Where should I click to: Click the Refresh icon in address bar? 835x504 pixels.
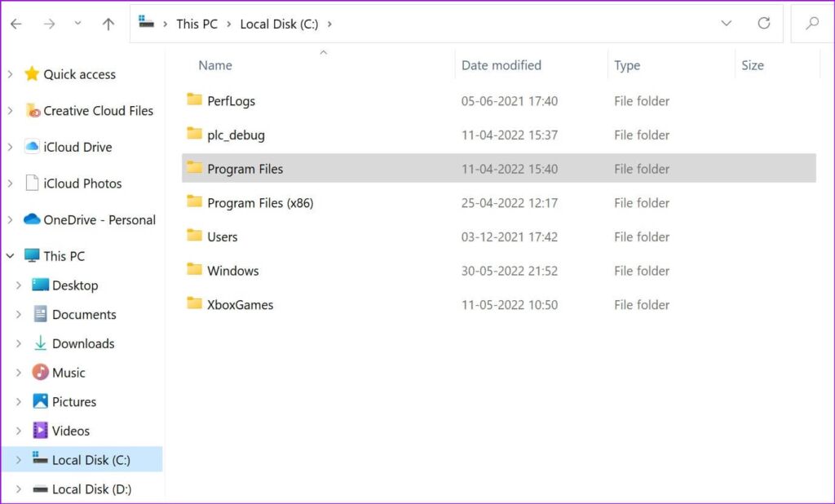763,24
